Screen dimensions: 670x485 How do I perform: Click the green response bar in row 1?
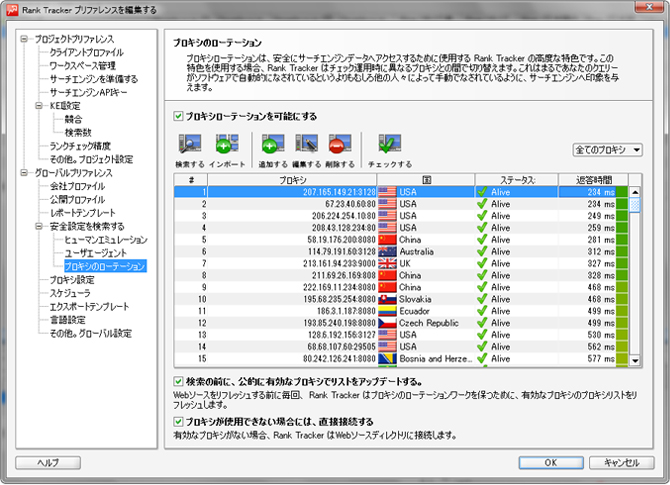point(622,192)
